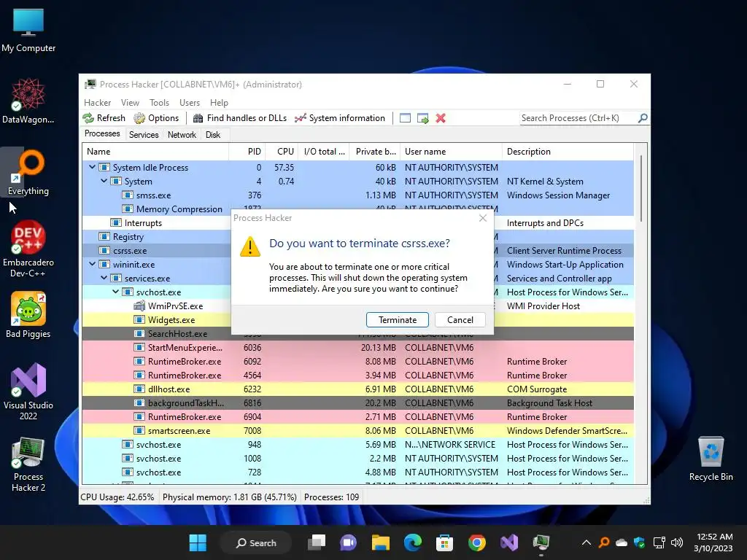The height and width of the screenshot is (560, 747).
Task: Select svchost.exe with PID 948
Action: tap(357, 444)
